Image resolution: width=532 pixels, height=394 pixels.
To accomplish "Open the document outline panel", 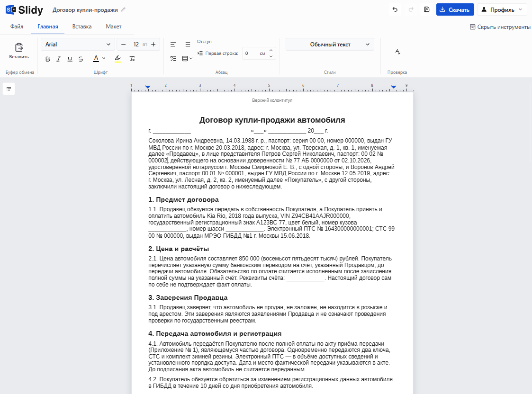I will tap(9, 89).
